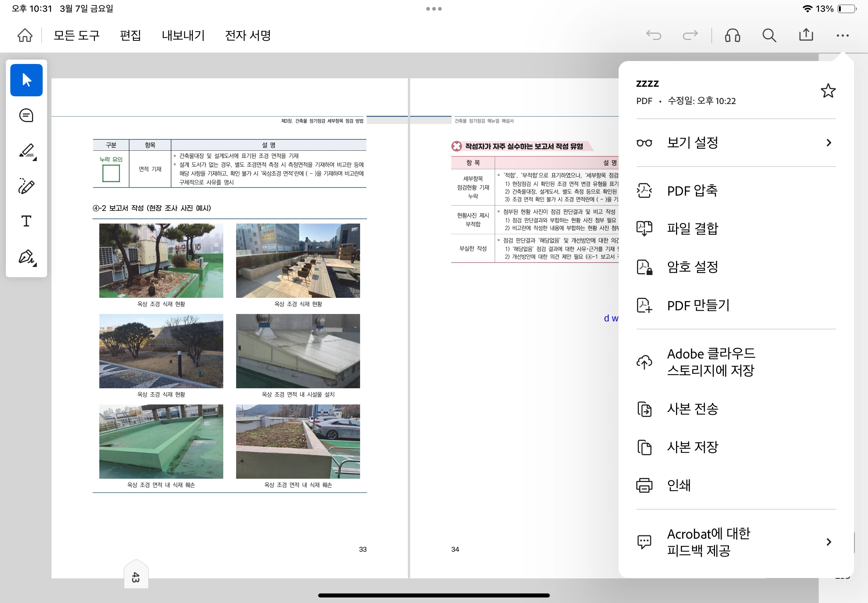Tap the share upload icon
The width and height of the screenshot is (868, 603).
point(805,35)
